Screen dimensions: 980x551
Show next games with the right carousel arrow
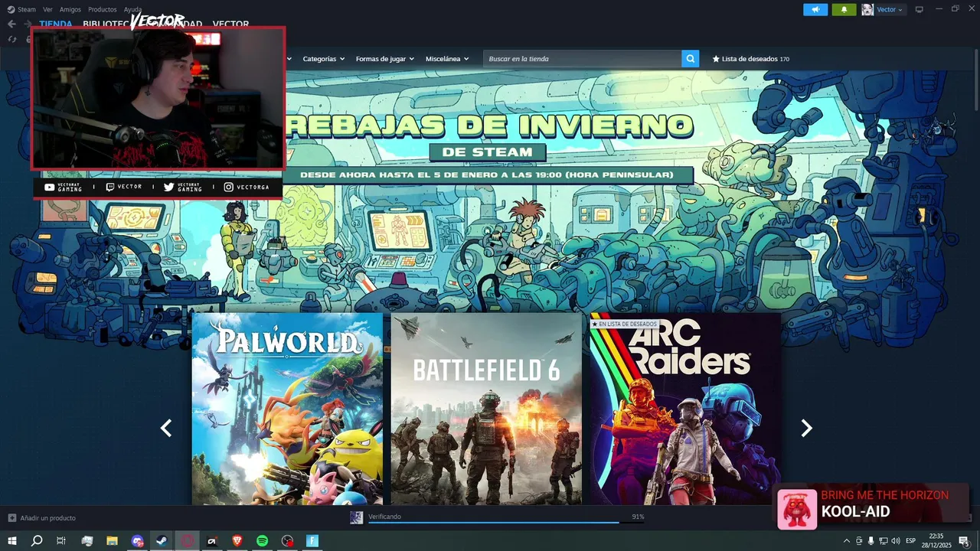[806, 428]
